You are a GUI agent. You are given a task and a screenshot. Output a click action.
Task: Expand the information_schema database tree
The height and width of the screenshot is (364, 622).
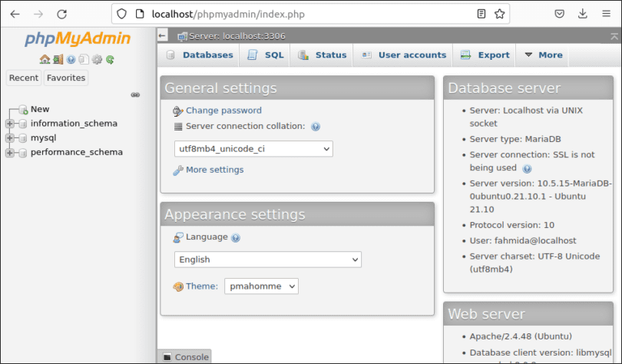[10, 124]
